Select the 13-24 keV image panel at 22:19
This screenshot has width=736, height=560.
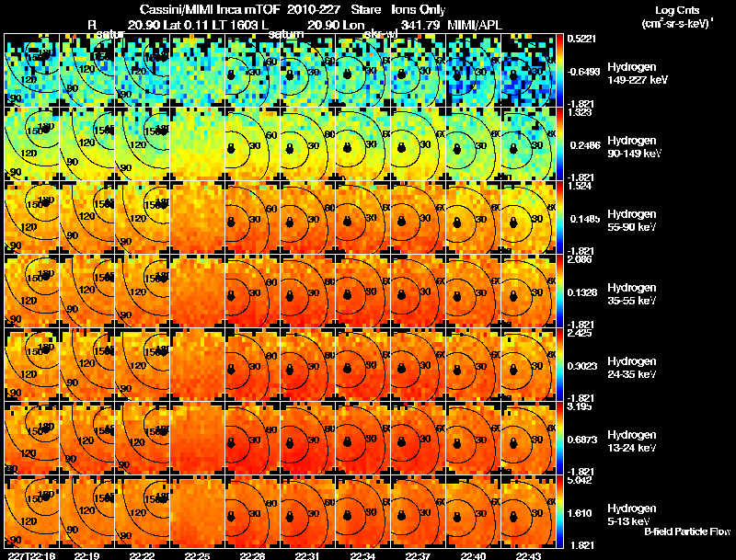pos(86,439)
